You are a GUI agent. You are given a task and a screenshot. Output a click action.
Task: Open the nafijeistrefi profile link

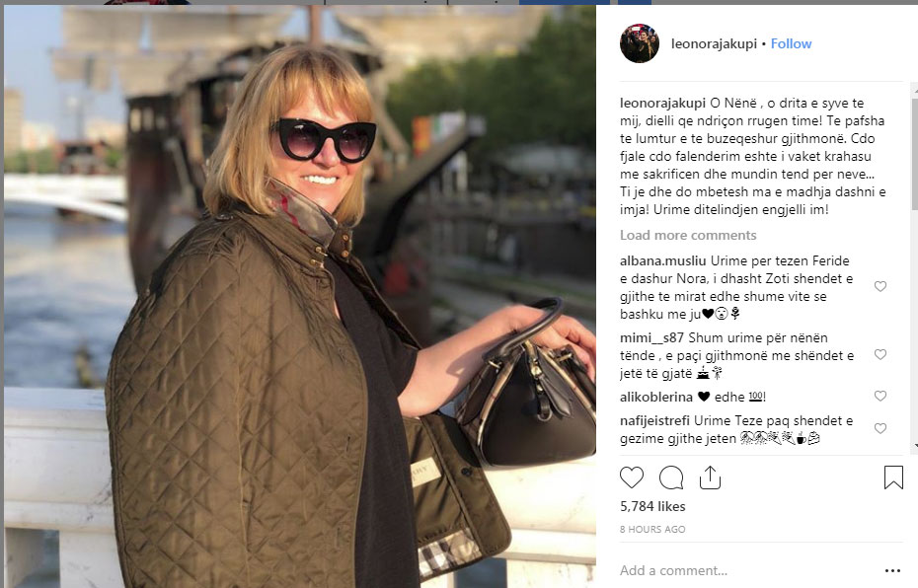point(654,420)
